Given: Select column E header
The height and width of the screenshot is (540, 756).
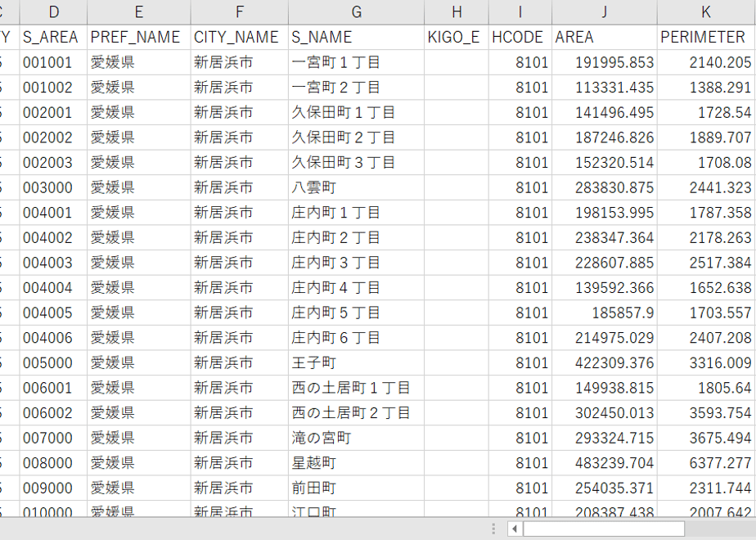Looking at the screenshot, I should tap(139, 12).
